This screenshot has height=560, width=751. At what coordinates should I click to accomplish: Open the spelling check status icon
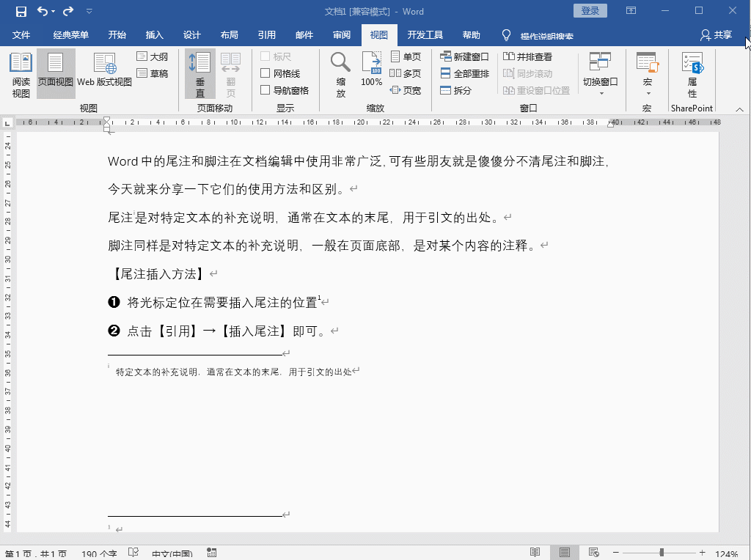[x=133, y=553]
